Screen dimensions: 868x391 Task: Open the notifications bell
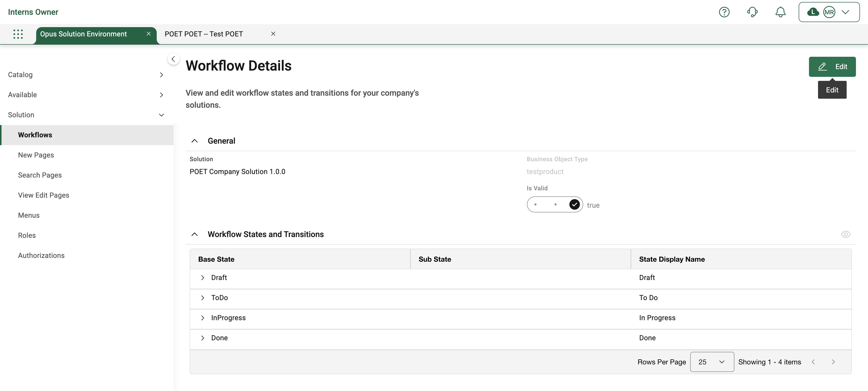tap(780, 12)
